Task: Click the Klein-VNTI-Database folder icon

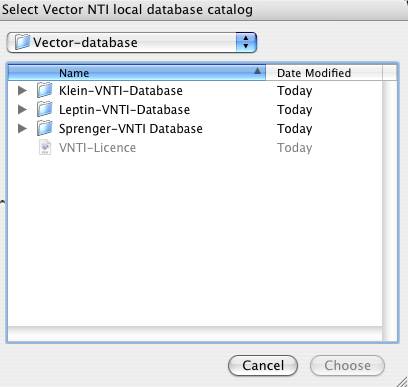Action: click(x=45, y=90)
